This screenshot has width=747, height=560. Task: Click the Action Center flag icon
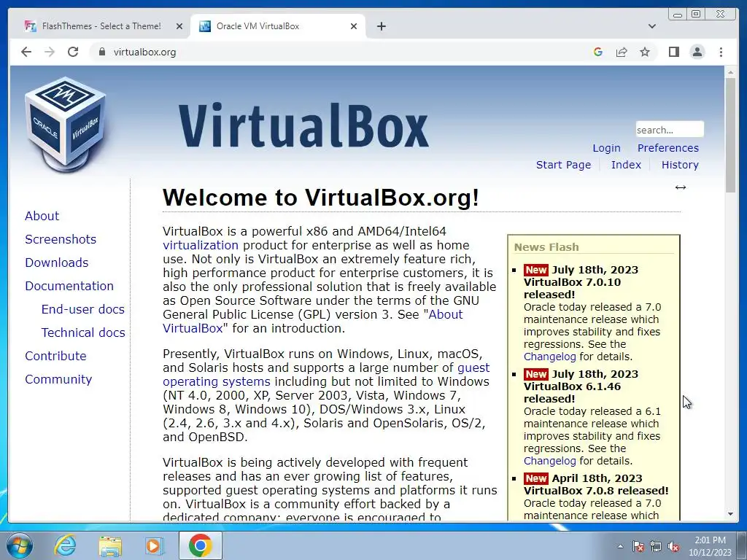pos(638,546)
